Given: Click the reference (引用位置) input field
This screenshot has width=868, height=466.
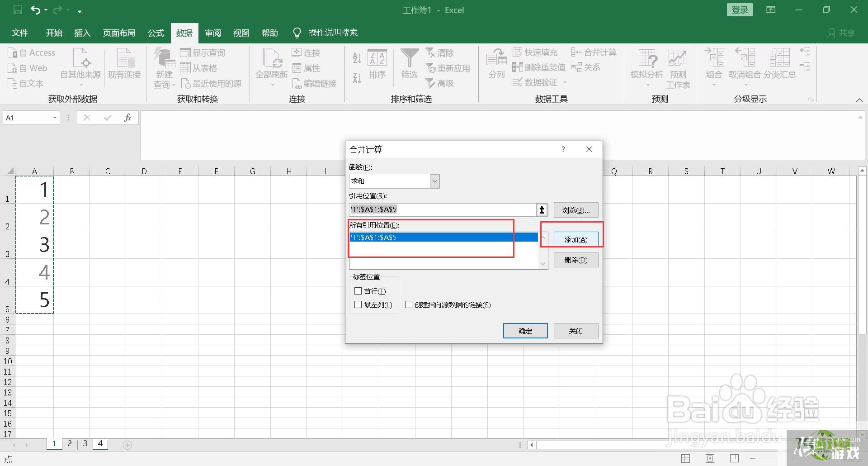Looking at the screenshot, I should tap(443, 209).
